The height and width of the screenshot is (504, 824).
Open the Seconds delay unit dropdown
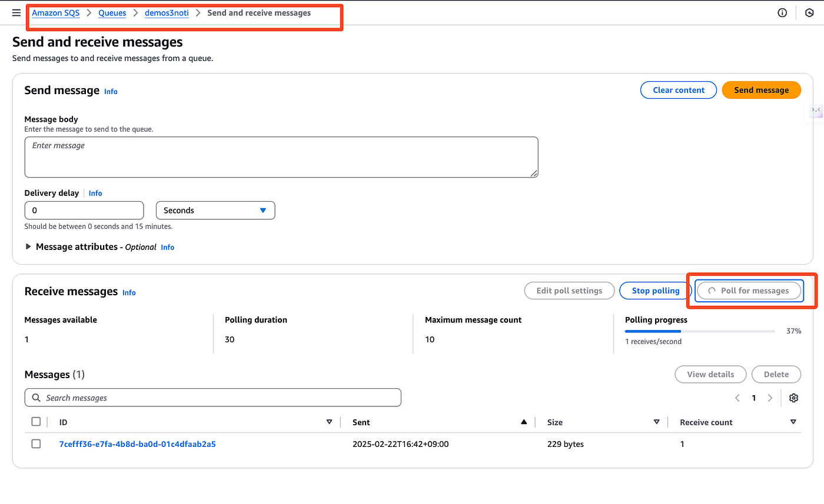pos(215,211)
